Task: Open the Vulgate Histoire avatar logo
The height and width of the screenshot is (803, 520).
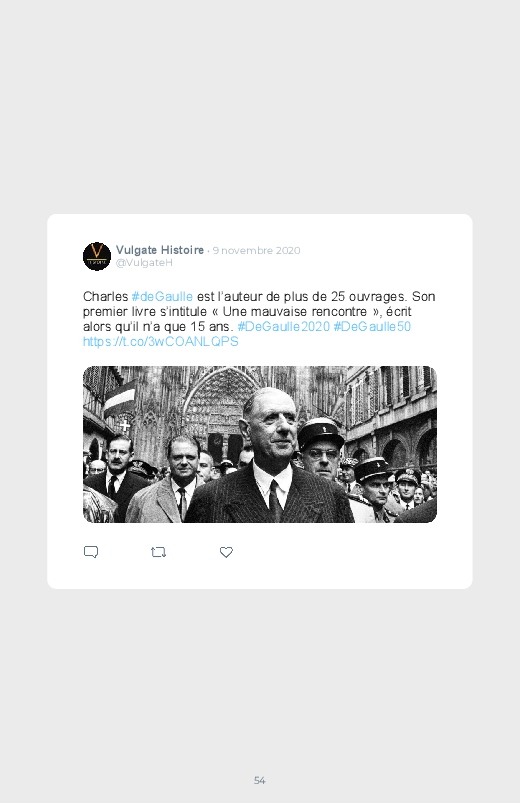Action: click(x=97, y=256)
